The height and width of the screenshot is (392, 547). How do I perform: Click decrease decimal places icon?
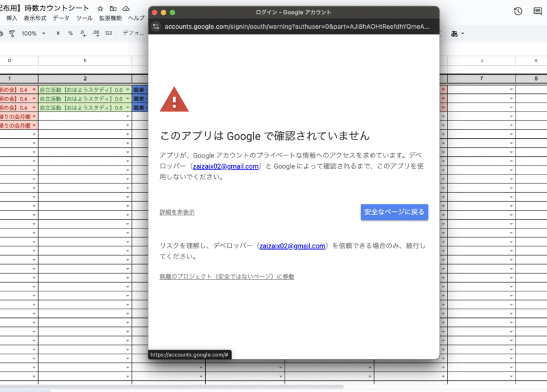(x=83, y=33)
